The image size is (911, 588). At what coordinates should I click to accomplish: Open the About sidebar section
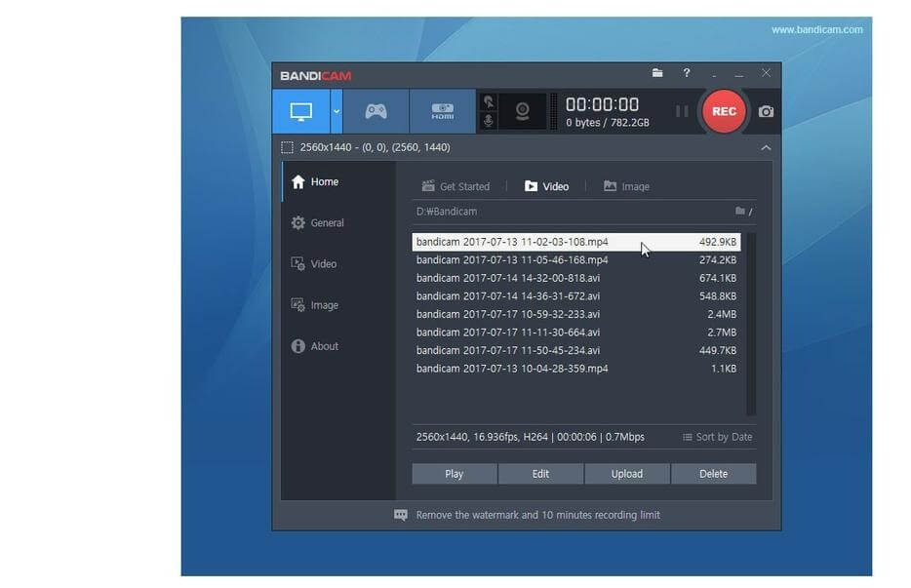pos(338,346)
